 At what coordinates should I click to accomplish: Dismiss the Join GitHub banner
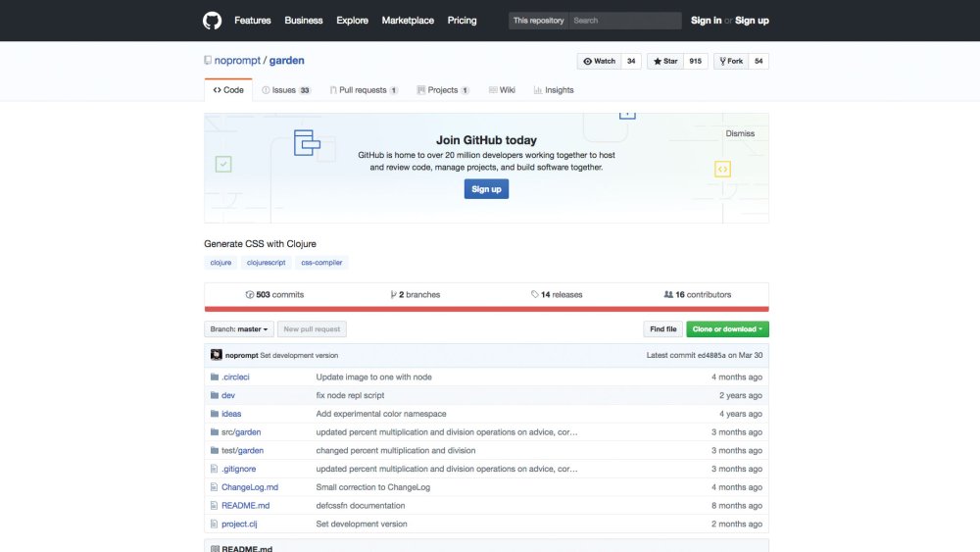(x=740, y=133)
